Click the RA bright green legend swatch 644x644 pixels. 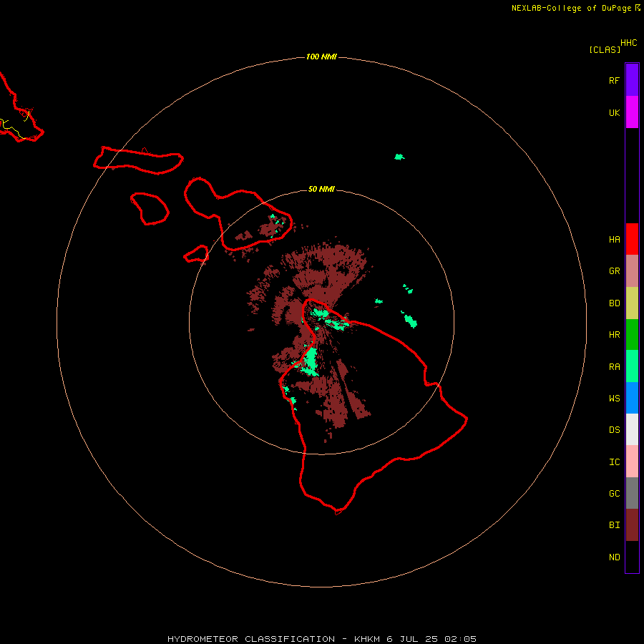pos(632,366)
